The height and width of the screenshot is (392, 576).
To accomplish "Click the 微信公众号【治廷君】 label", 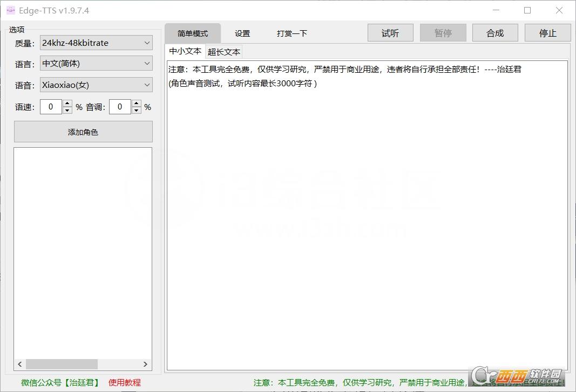I will 61,382.
